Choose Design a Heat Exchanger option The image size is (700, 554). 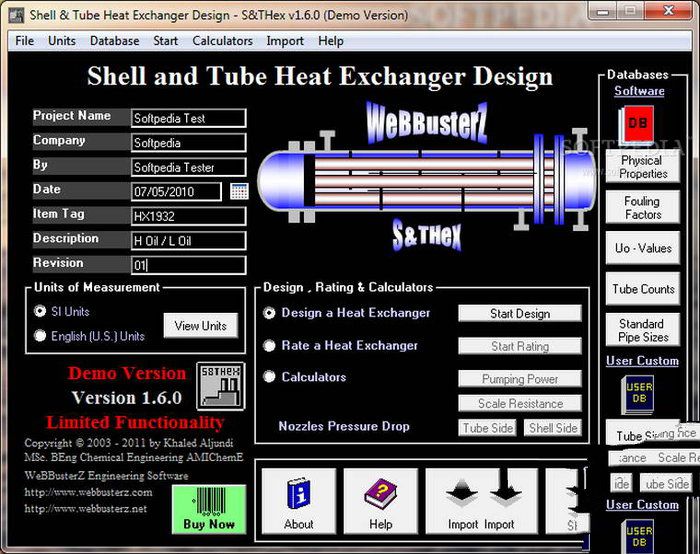point(269,313)
